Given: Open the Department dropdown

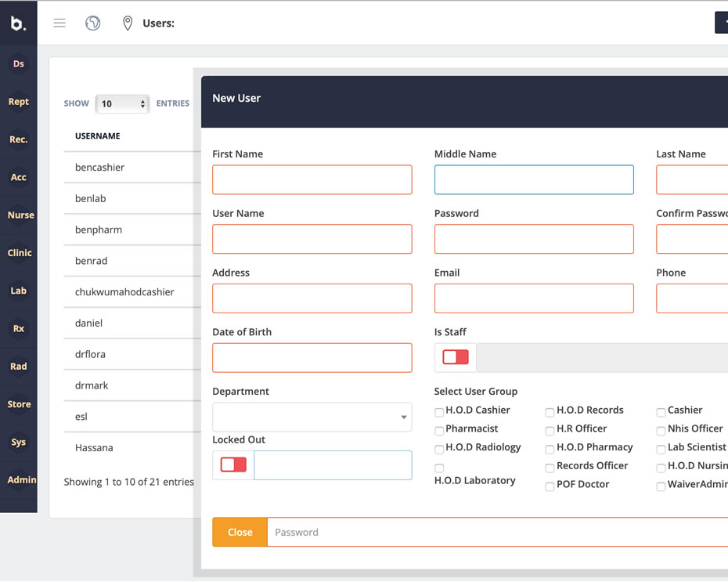Looking at the screenshot, I should (312, 417).
